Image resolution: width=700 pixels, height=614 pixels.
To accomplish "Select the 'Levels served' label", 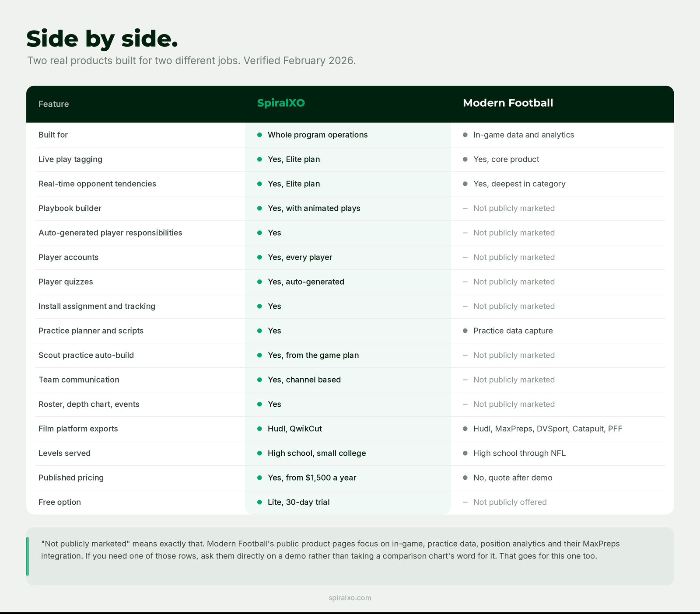I will click(64, 453).
